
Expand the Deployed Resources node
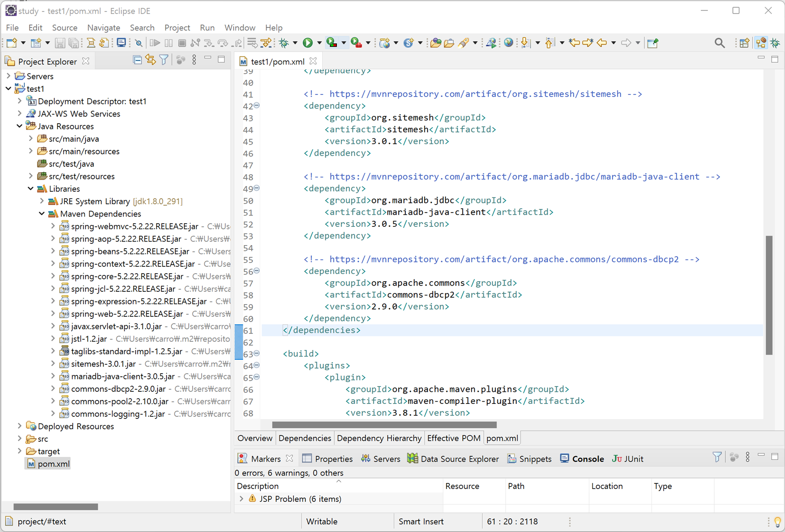(20, 426)
